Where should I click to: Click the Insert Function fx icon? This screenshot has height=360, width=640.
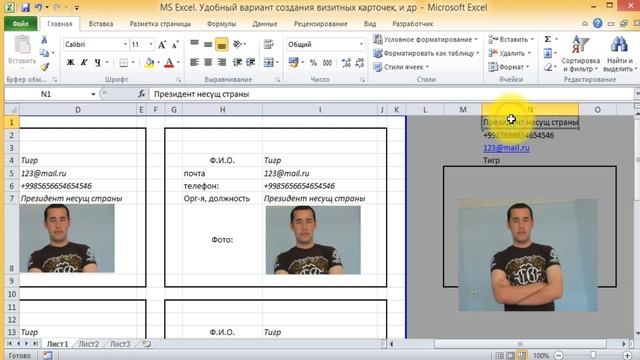[x=141, y=94]
